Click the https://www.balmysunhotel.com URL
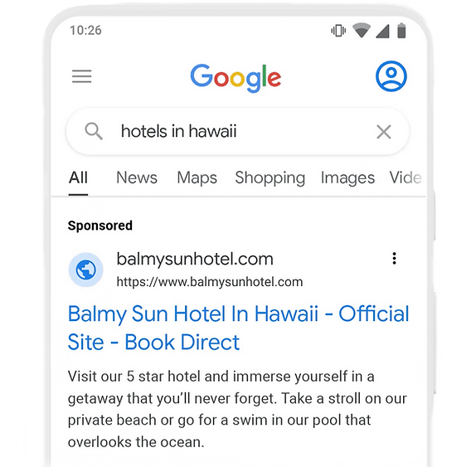476x467 pixels. (x=210, y=282)
